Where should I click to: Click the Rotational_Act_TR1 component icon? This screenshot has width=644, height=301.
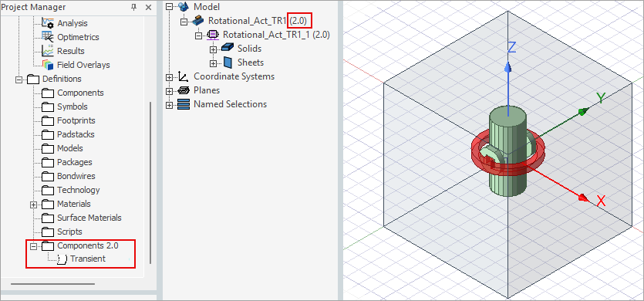(x=198, y=21)
